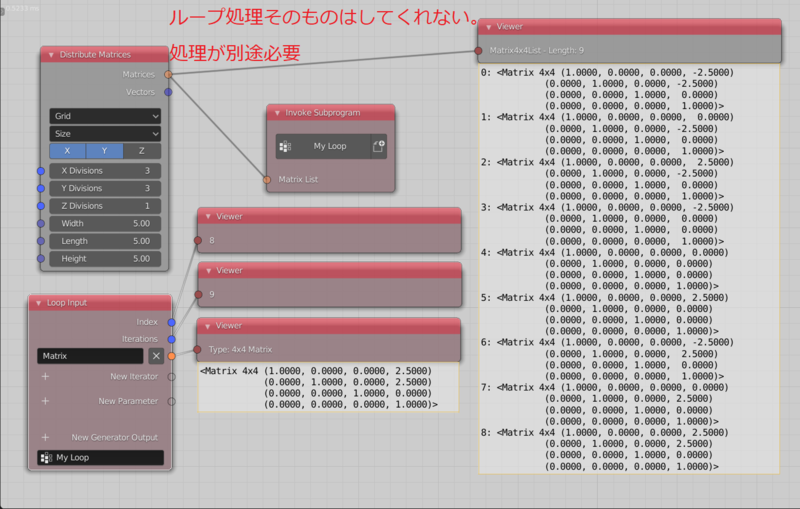Click the Length 5.00 value field
The image size is (800, 509).
105,241
